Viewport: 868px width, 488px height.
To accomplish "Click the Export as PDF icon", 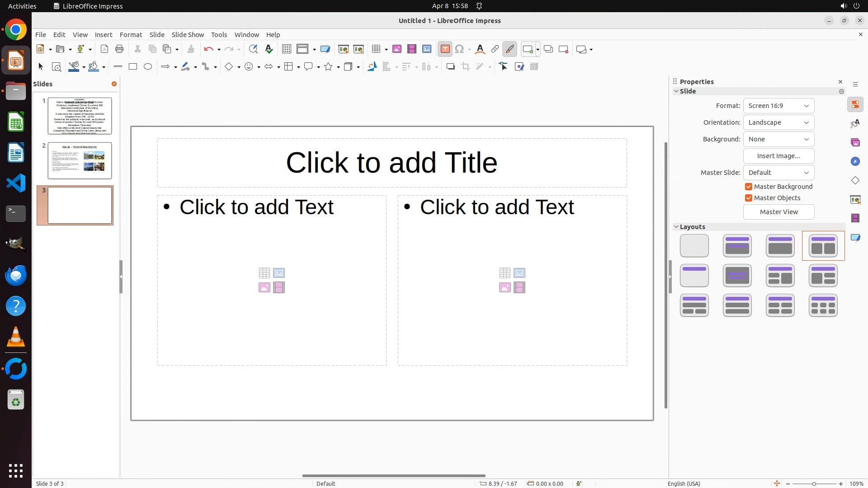I will pos(104,49).
